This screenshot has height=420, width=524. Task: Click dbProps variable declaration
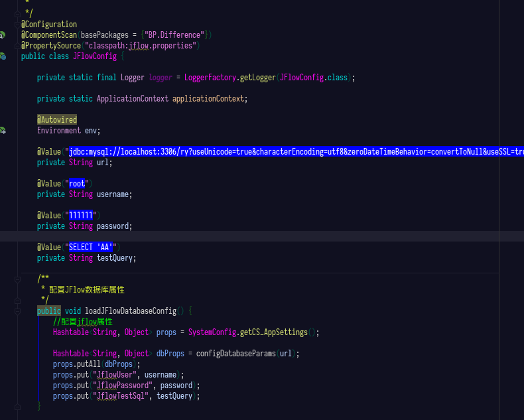[x=170, y=354]
